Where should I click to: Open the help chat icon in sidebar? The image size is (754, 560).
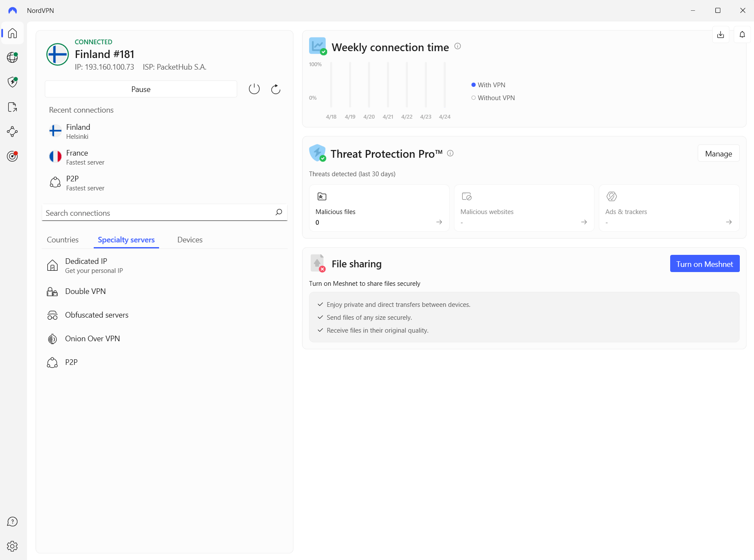12,522
